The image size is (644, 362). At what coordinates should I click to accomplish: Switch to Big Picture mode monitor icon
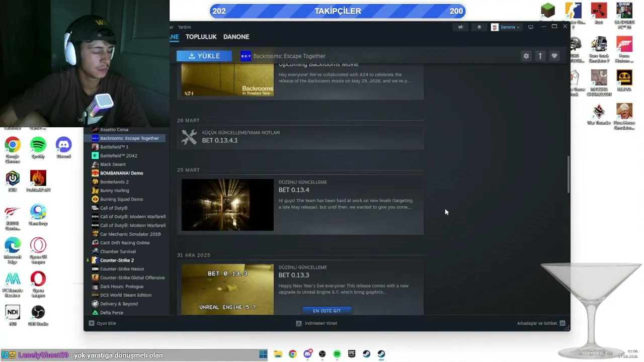pos(530,27)
